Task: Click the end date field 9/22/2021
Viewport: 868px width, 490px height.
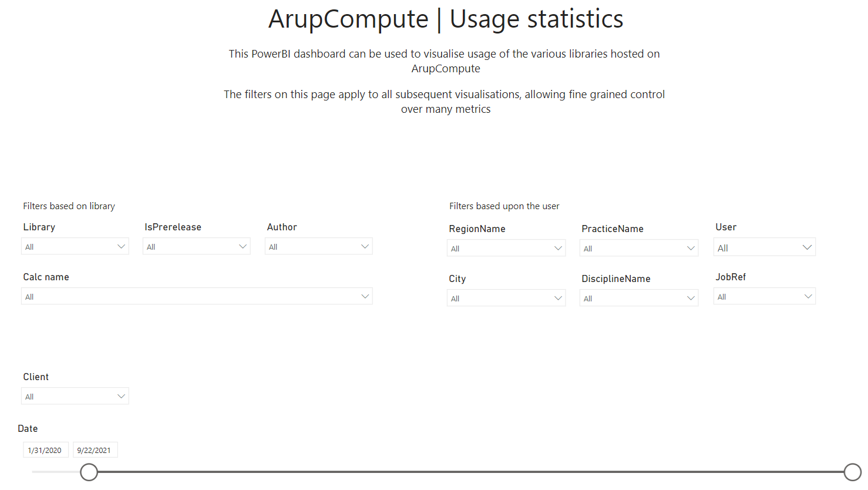Action: pyautogui.click(x=95, y=450)
